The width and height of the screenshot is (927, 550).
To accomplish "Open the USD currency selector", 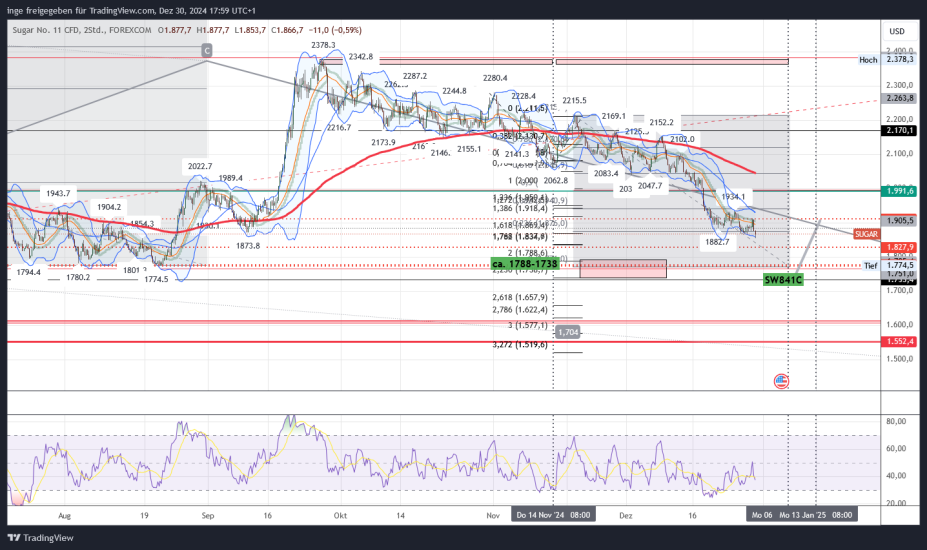I will tap(897, 31).
